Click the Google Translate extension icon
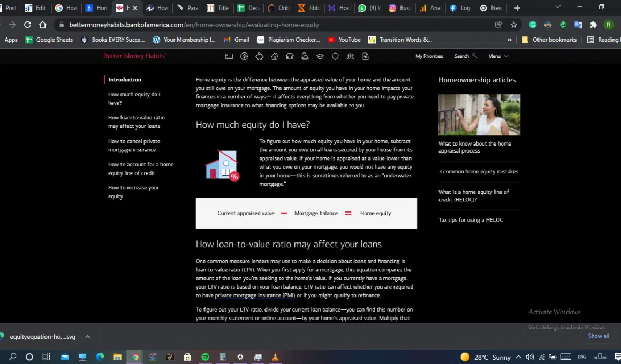 [578, 25]
